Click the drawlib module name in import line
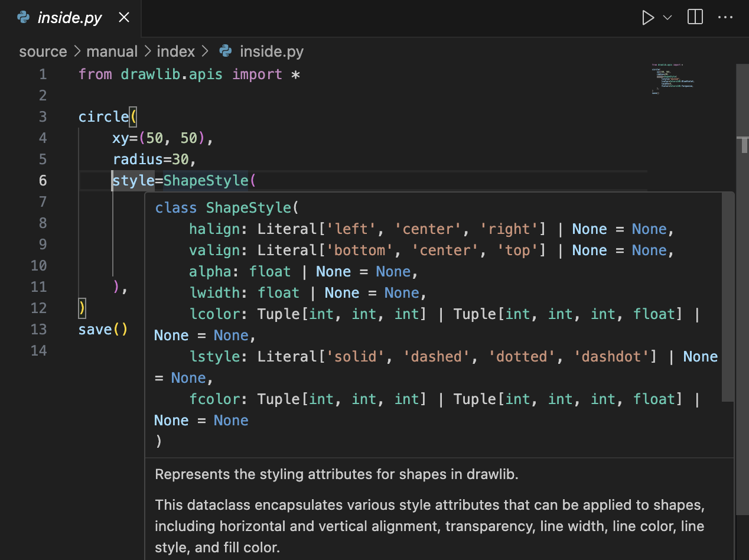 (150, 74)
